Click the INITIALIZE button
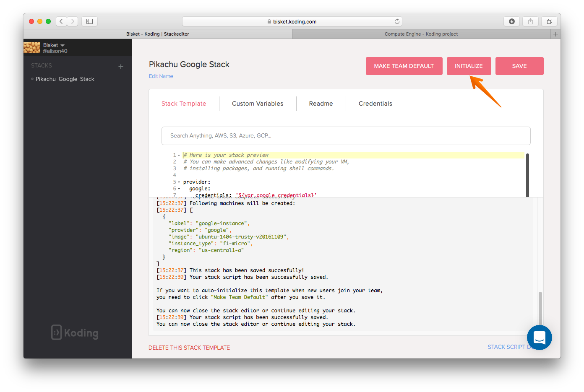The image size is (584, 392). [x=469, y=66]
